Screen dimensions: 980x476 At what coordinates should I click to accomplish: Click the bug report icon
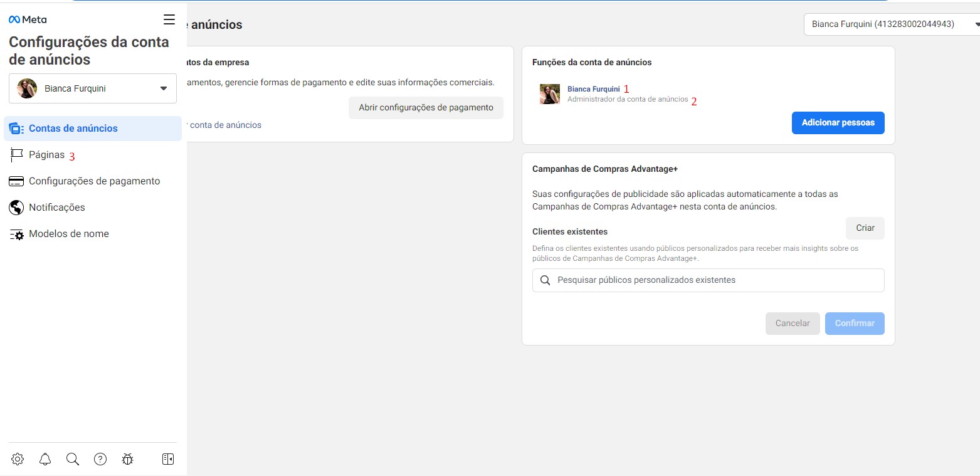[128, 459]
